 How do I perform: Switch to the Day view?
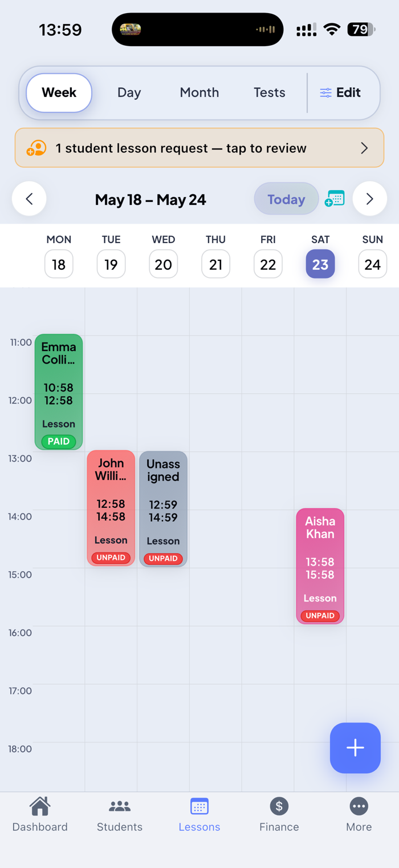tap(129, 92)
